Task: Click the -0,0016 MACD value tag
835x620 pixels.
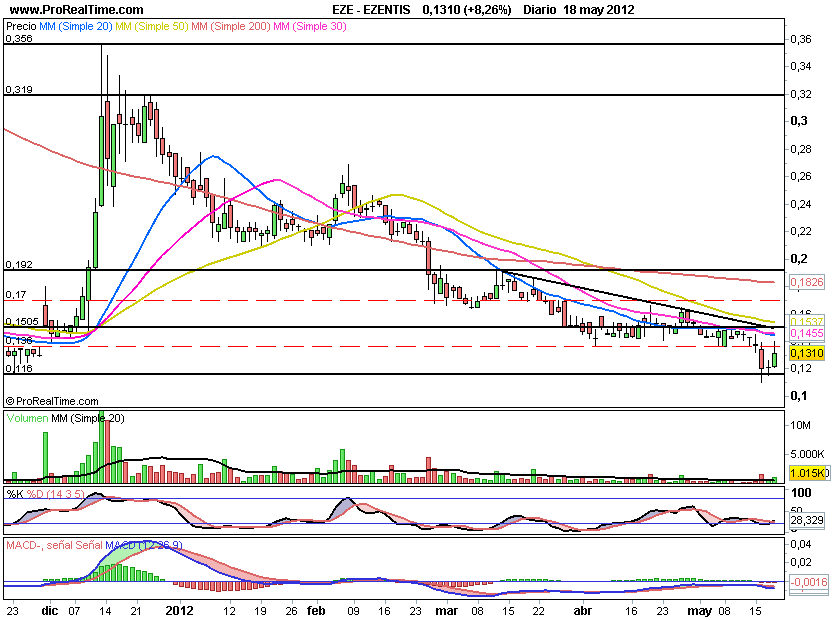Action: coord(809,582)
